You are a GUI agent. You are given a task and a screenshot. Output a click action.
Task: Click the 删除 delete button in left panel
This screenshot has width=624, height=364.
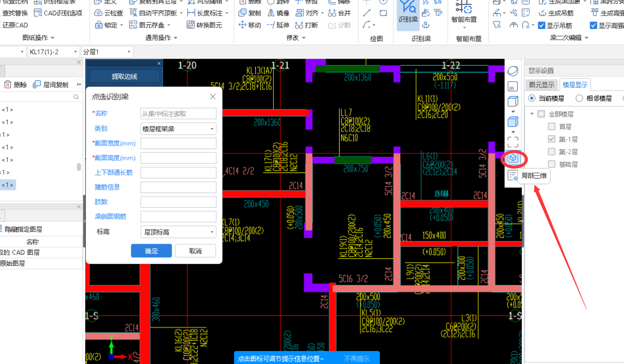click(15, 85)
